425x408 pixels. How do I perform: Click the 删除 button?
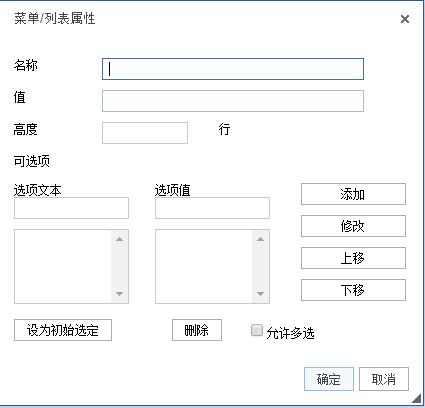pyautogui.click(x=197, y=330)
